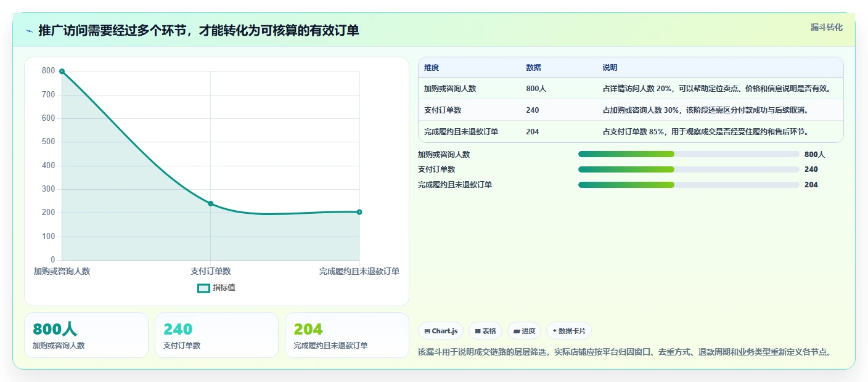Click the 240 data card
The width and height of the screenshot is (868, 382).
tap(217, 335)
